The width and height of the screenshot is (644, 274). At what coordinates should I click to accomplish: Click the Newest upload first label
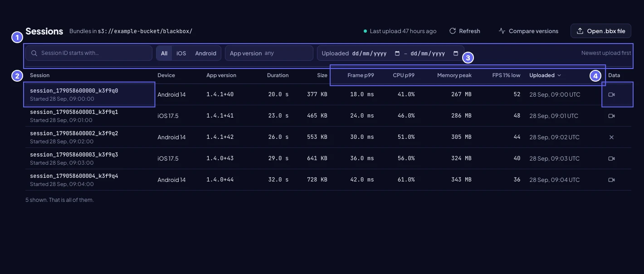pyautogui.click(x=606, y=53)
